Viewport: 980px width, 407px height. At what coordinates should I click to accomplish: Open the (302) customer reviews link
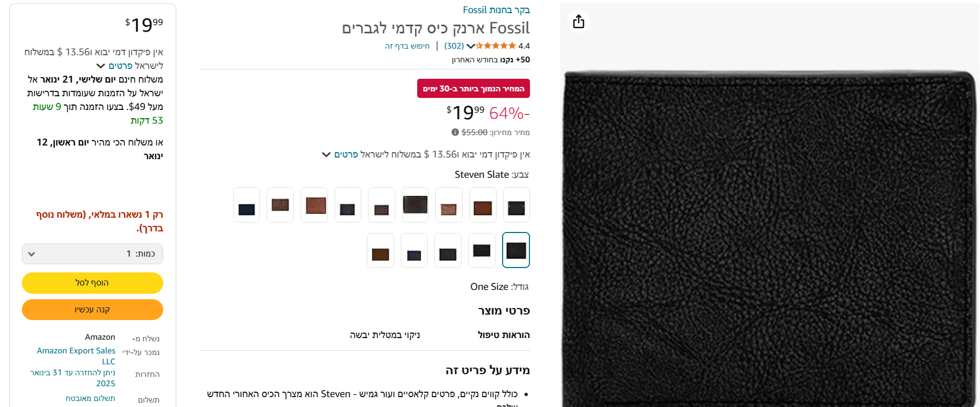[454, 46]
